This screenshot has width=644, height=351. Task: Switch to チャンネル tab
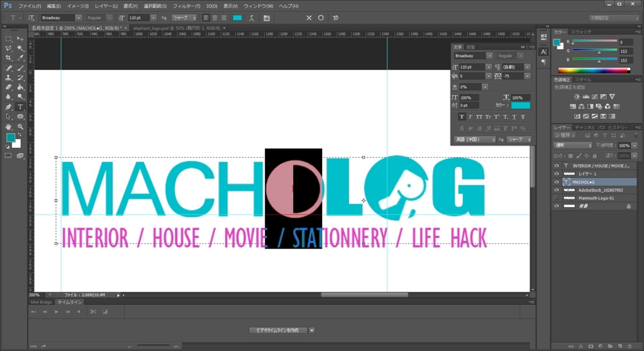click(x=584, y=128)
